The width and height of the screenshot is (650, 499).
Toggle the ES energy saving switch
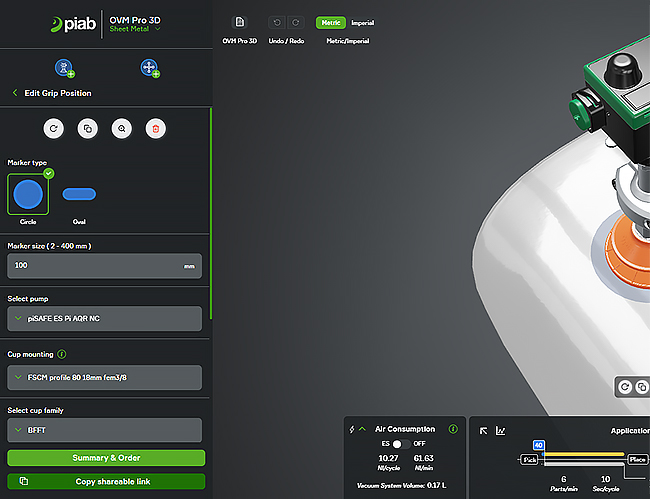(401, 444)
